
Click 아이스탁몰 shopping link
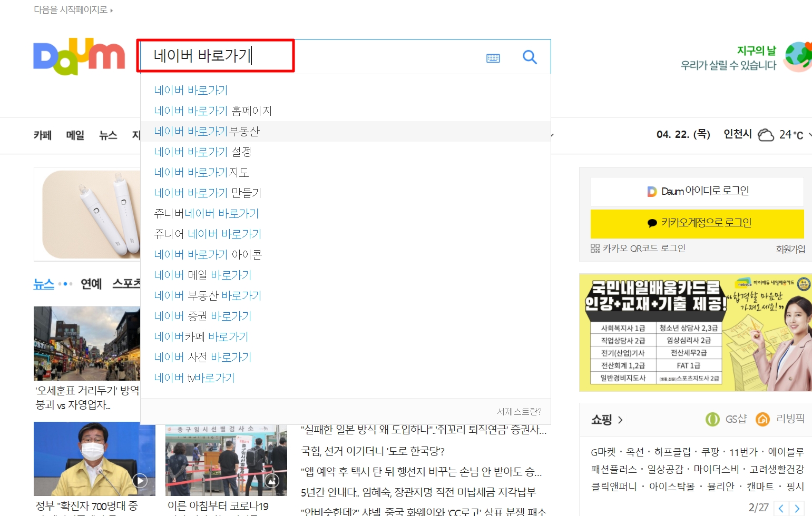pyautogui.click(x=672, y=487)
